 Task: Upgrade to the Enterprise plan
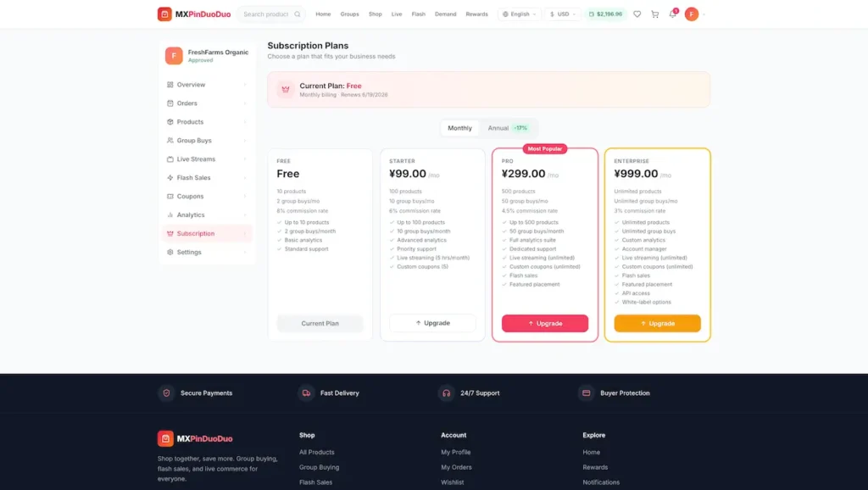click(657, 323)
